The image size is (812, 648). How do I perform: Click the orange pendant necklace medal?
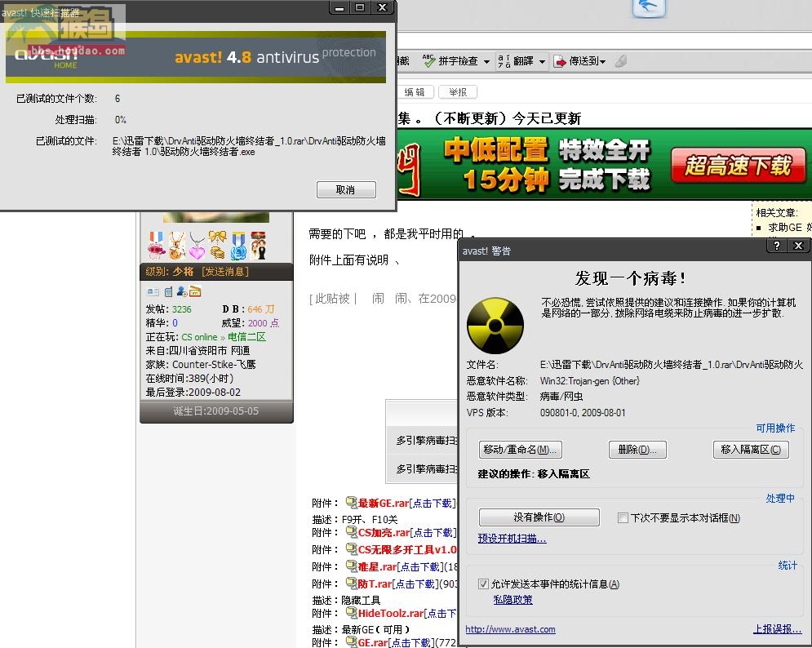click(176, 246)
